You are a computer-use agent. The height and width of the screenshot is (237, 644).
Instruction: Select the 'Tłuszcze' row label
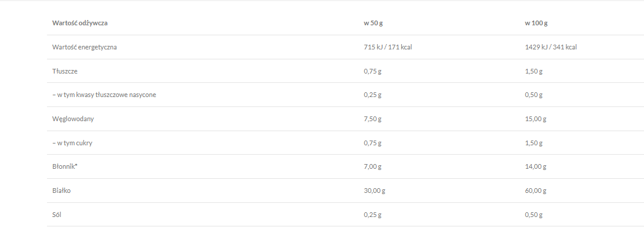(x=65, y=71)
